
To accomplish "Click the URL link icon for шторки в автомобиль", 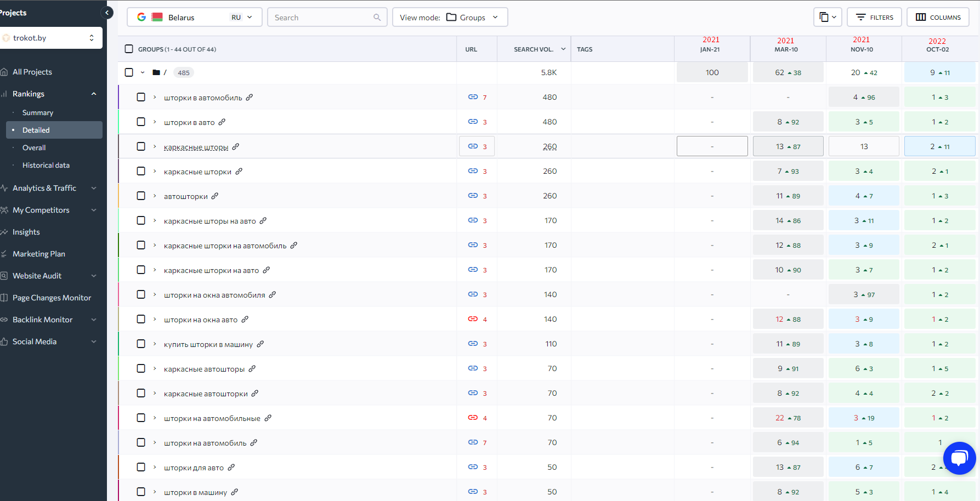I will pyautogui.click(x=473, y=97).
